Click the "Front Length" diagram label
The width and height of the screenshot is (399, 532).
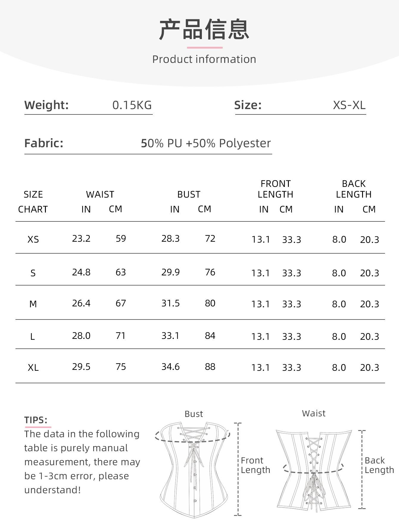tap(255, 465)
